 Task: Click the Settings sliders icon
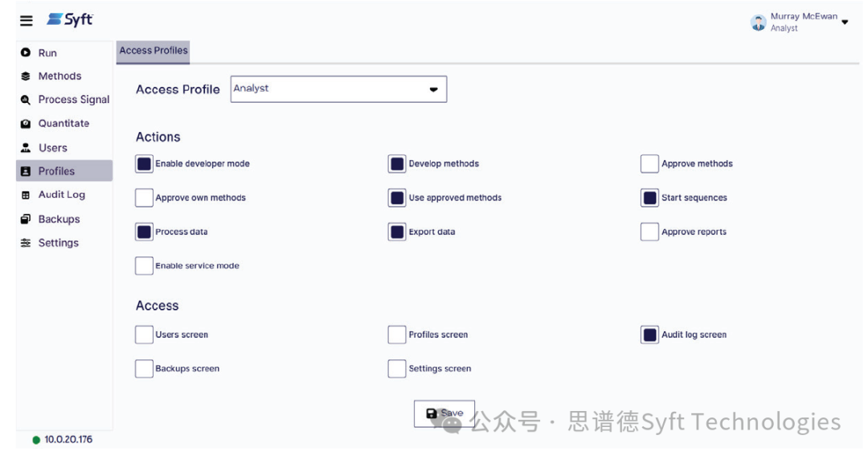pos(26,243)
